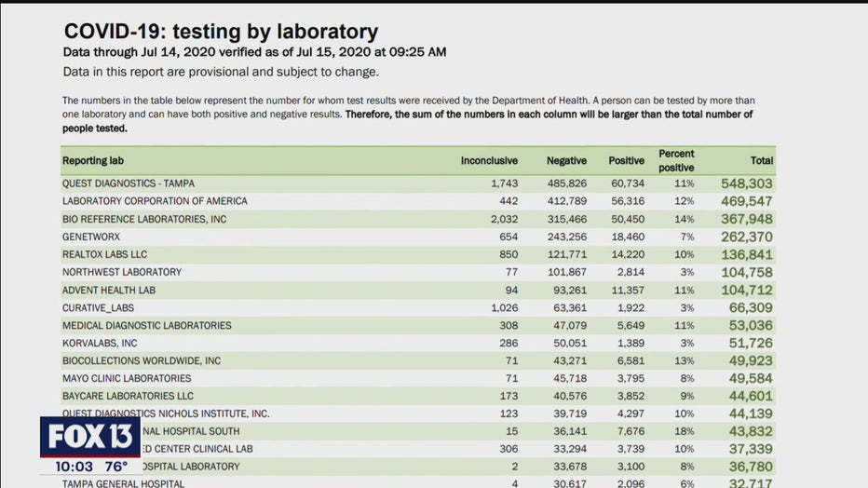Select LABORATORY CORPORATION OF AMERICA row name
868x488 pixels.
point(155,201)
